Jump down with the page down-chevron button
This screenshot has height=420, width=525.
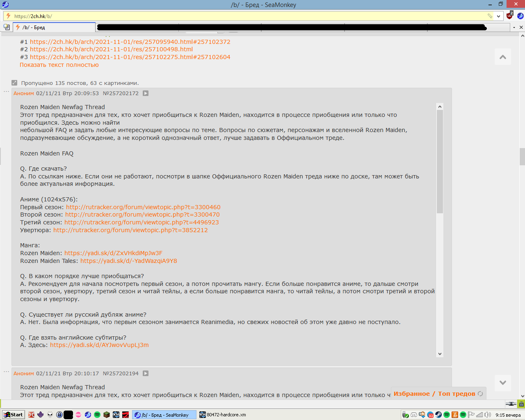click(503, 383)
